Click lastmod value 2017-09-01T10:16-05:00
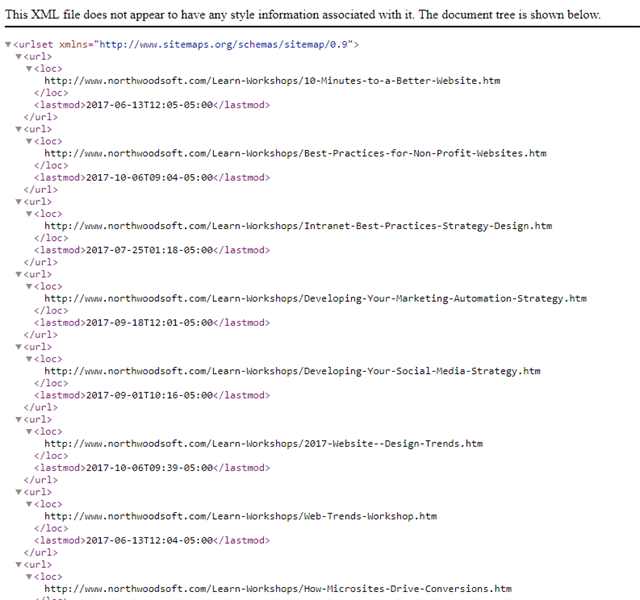640x600 pixels. (x=149, y=396)
